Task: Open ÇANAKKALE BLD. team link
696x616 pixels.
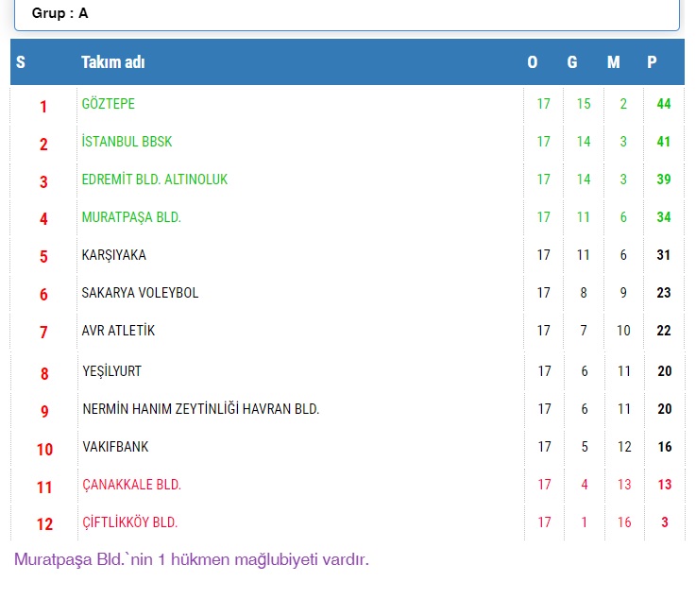Action: [x=131, y=485]
